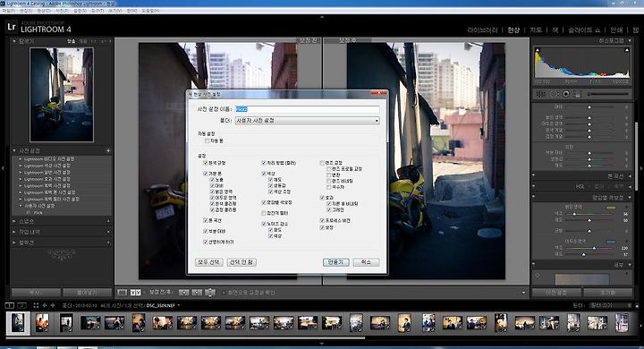644x349 pixels.
Task: Click plus icon on Presets panel header
Action: pos(108,151)
